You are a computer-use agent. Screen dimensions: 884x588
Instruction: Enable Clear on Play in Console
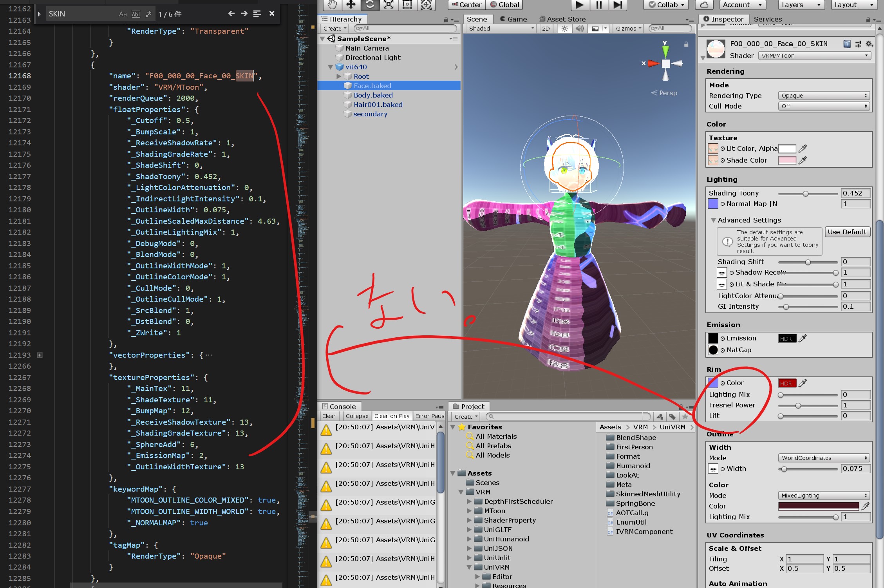coord(392,416)
